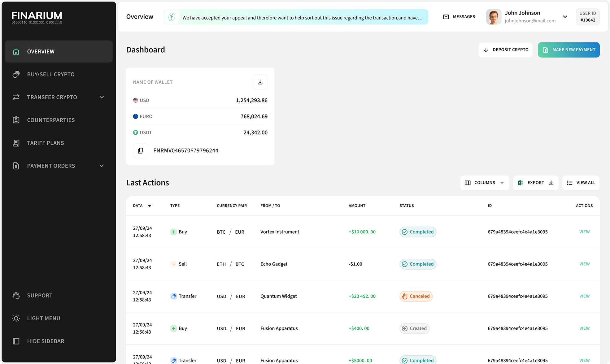Click the Deposit Crypto button
Screen dimensions: 610x364
click(x=505, y=50)
